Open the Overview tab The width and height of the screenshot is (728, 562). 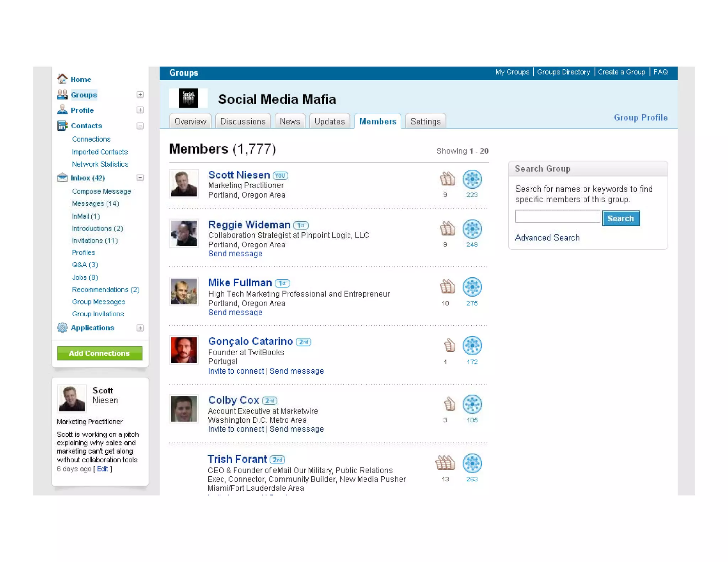tap(190, 121)
